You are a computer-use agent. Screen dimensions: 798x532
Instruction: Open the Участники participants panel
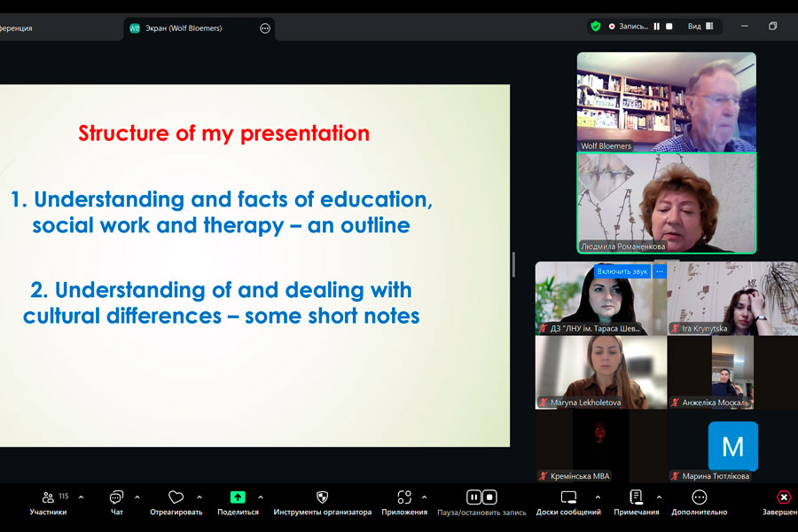[47, 498]
